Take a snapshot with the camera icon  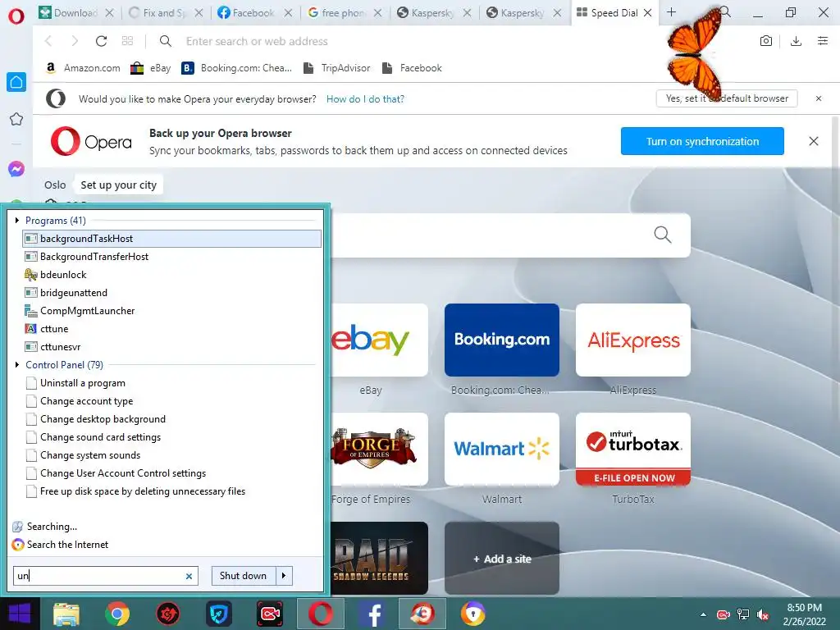pos(766,41)
